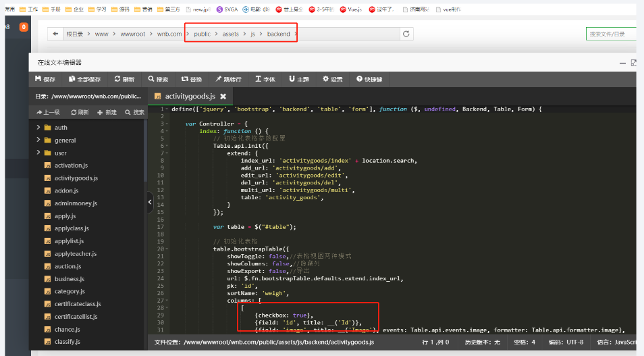
Task: Open the editor 设置 settings
Action: [x=333, y=79]
